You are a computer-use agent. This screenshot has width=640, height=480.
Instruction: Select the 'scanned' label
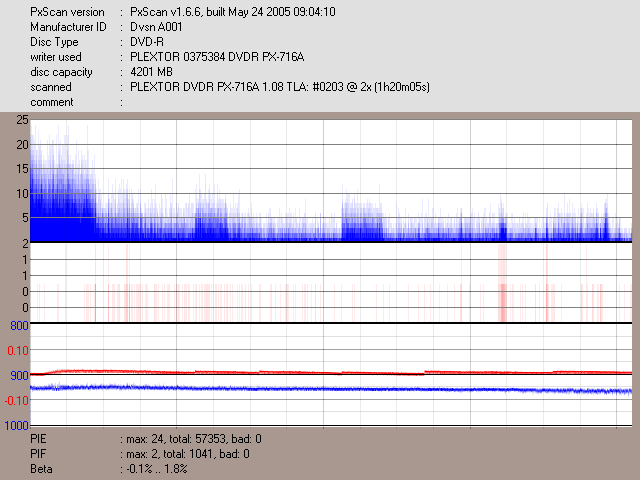click(x=51, y=87)
